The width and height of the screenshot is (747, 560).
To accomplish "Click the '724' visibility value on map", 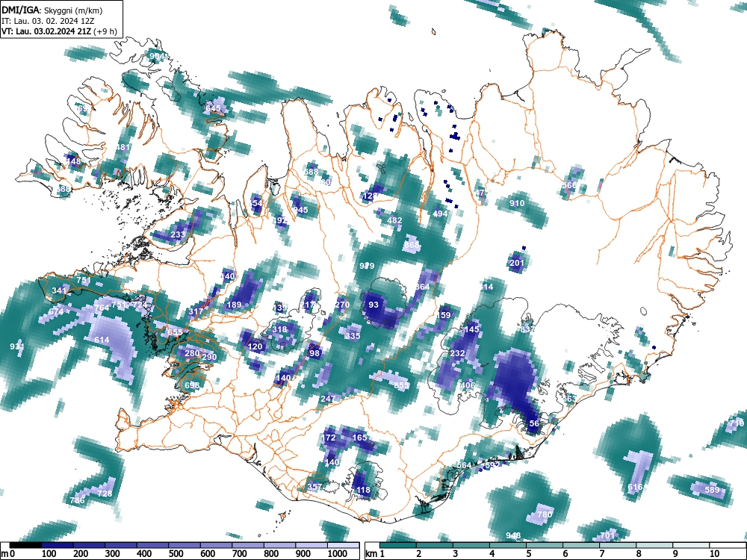I will click(x=140, y=305).
